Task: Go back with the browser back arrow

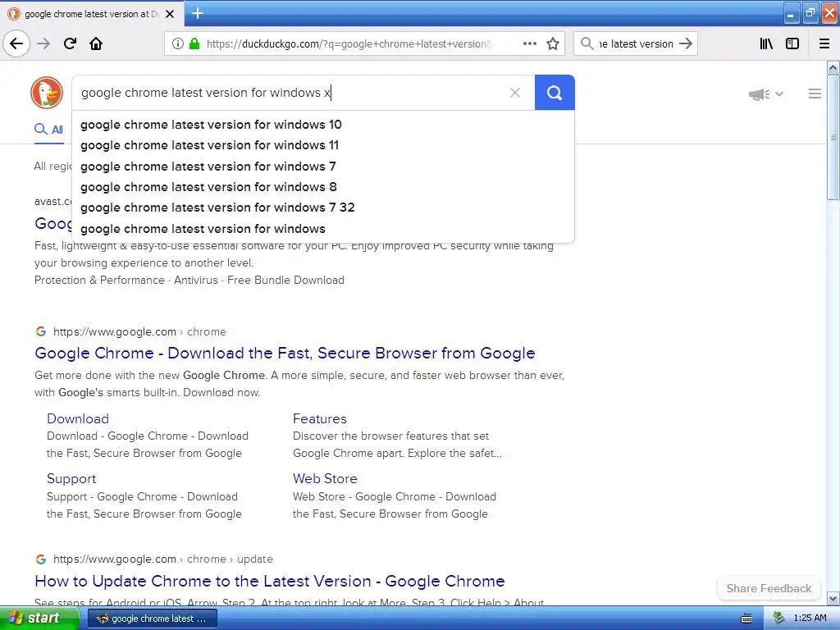Action: click(x=16, y=43)
